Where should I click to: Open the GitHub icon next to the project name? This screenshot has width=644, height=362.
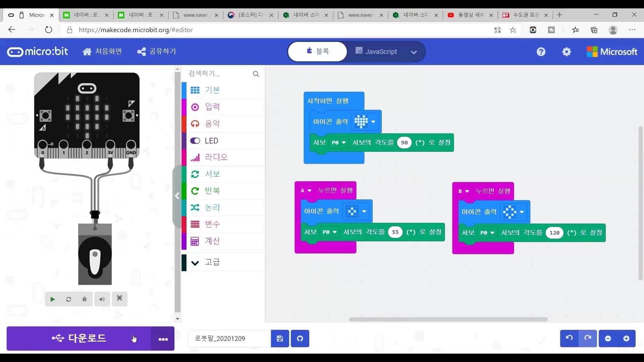[x=300, y=339]
